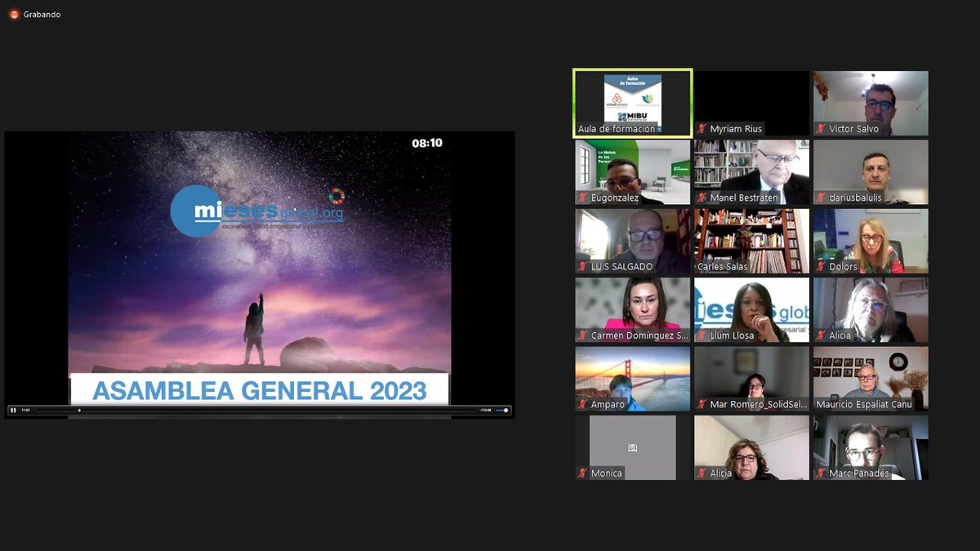Pause the shared video playback
This screenshot has height=551, width=980.
[13, 410]
